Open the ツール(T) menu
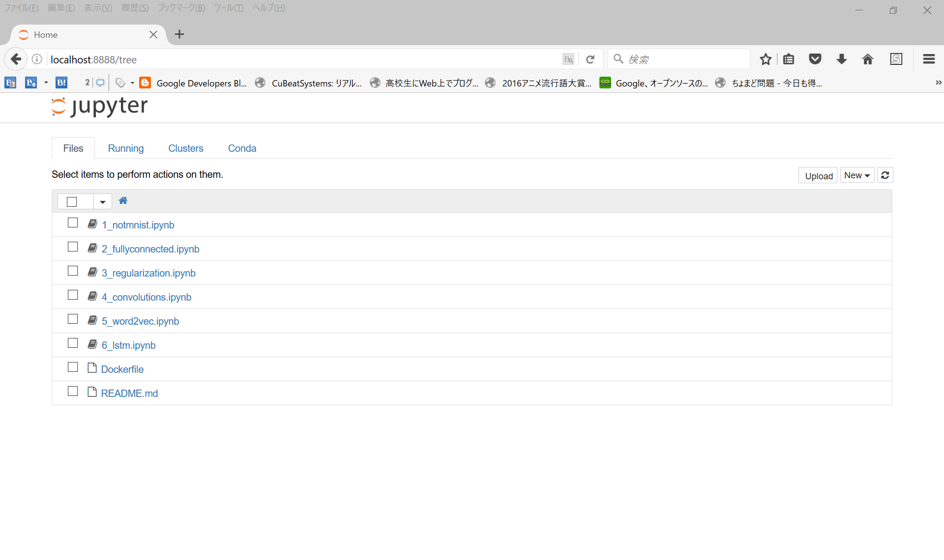Screen dimensions: 944x560 coord(229,8)
